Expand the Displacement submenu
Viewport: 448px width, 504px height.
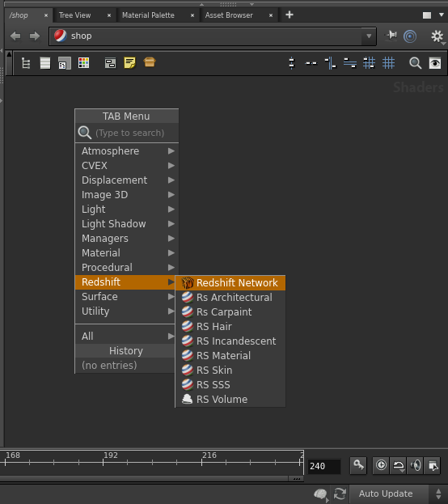pyautogui.click(x=127, y=180)
